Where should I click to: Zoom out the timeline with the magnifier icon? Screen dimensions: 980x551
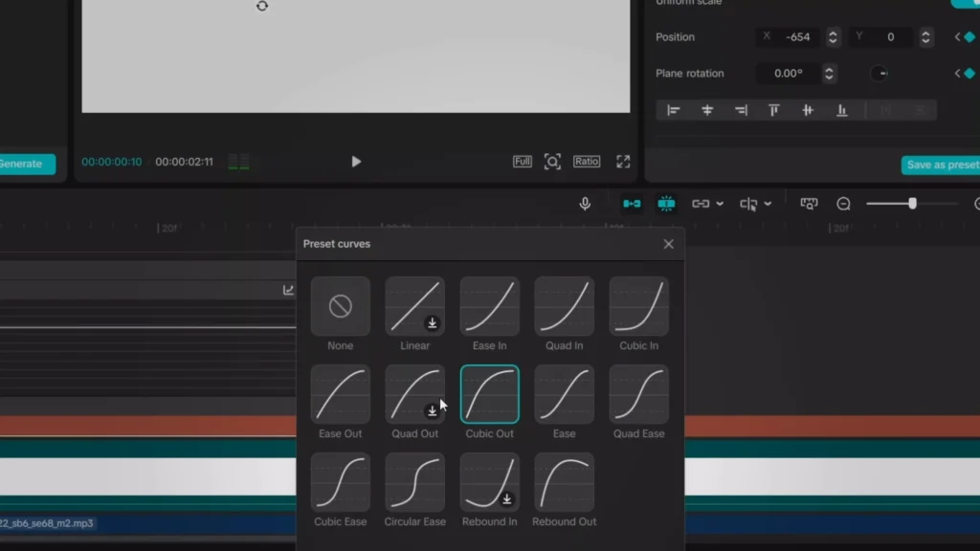[x=843, y=203]
